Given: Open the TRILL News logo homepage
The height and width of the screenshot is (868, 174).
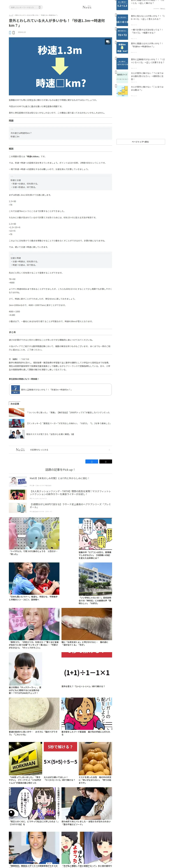Looking at the screenshot, I should 87,7.
